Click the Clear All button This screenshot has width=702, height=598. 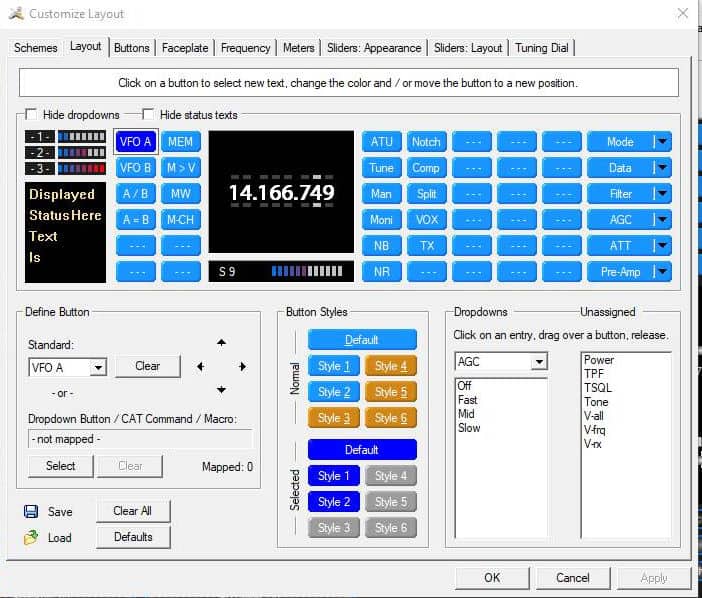tap(133, 511)
